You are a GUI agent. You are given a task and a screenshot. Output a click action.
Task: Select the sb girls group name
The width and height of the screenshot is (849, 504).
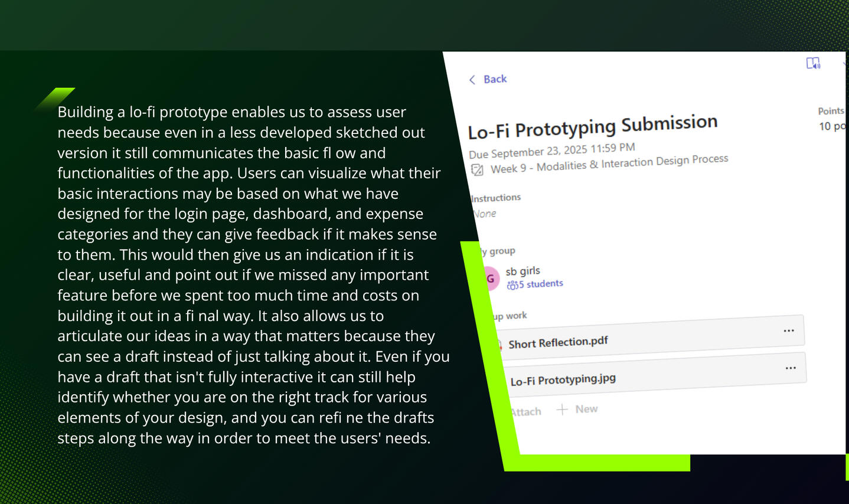[x=523, y=271]
